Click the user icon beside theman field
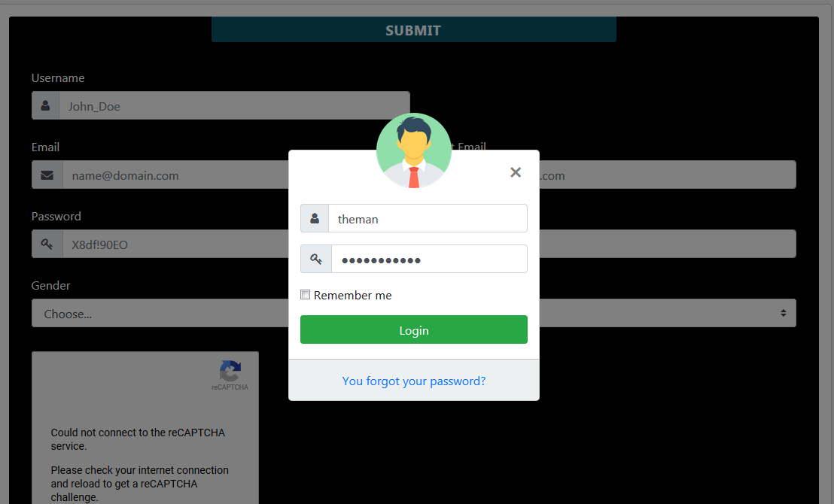The height and width of the screenshot is (504, 834). 315,218
